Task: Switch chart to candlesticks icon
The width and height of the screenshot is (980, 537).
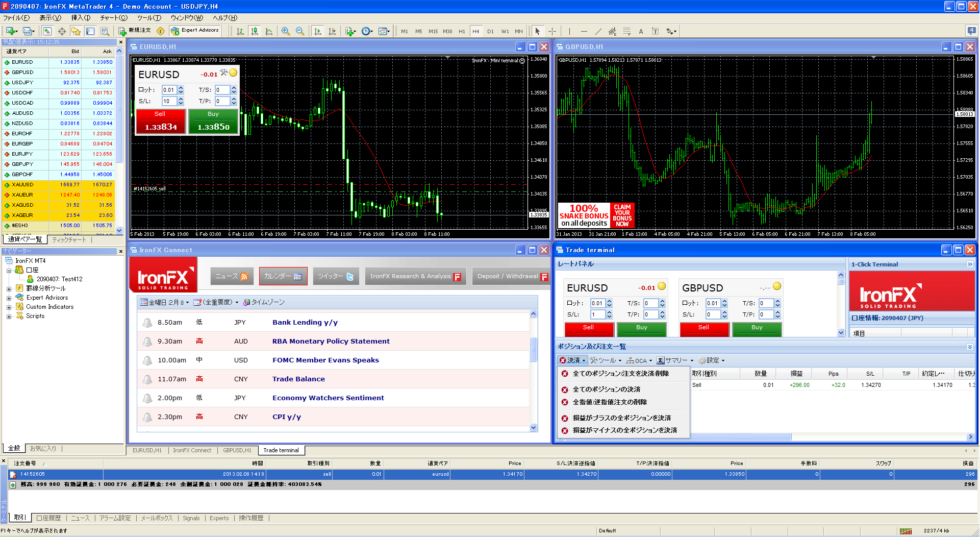Action: pyautogui.click(x=255, y=31)
